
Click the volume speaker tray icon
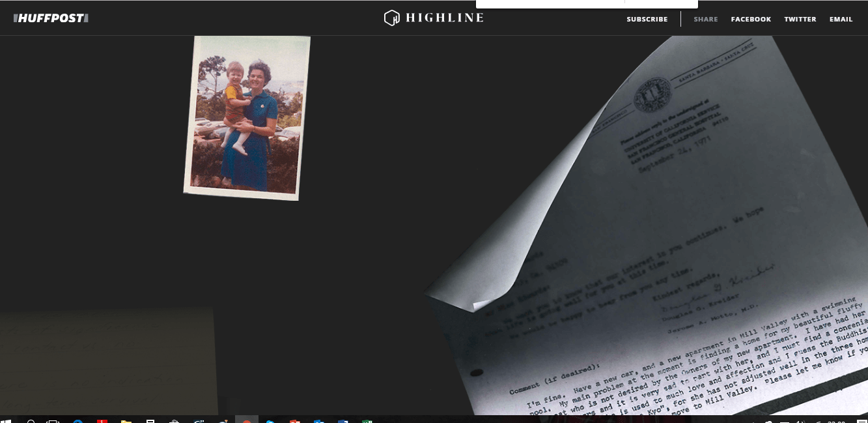click(x=800, y=420)
